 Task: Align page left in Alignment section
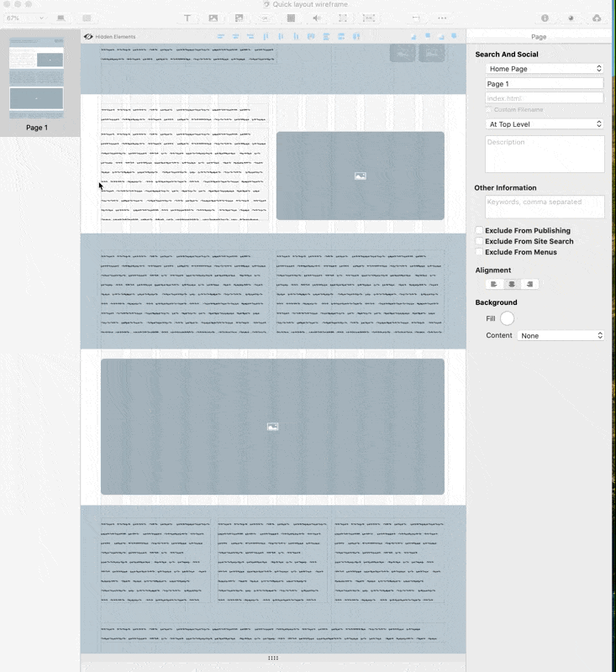click(494, 284)
